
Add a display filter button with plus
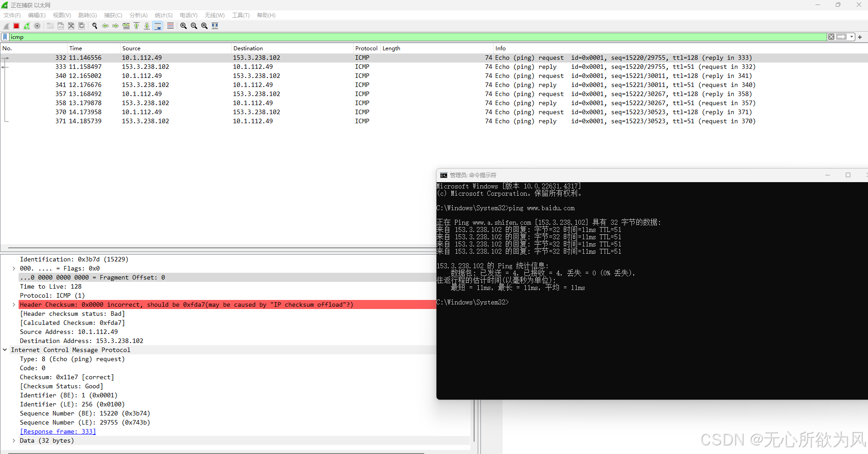860,37
